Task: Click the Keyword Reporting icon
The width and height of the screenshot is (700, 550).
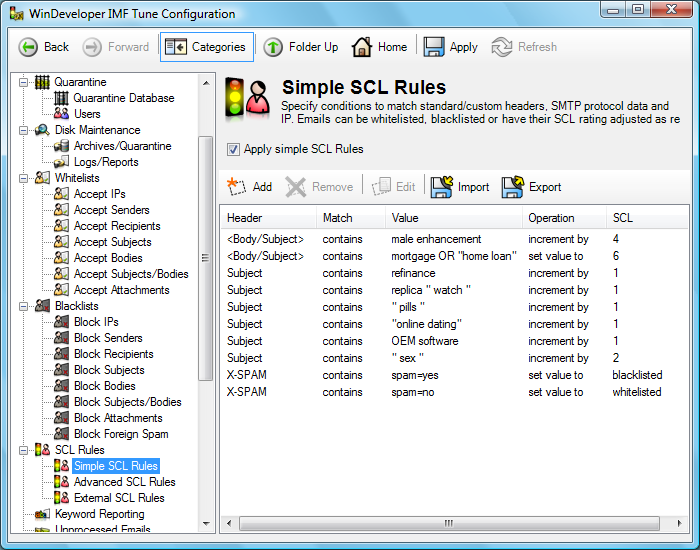Action: pyautogui.click(x=42, y=514)
